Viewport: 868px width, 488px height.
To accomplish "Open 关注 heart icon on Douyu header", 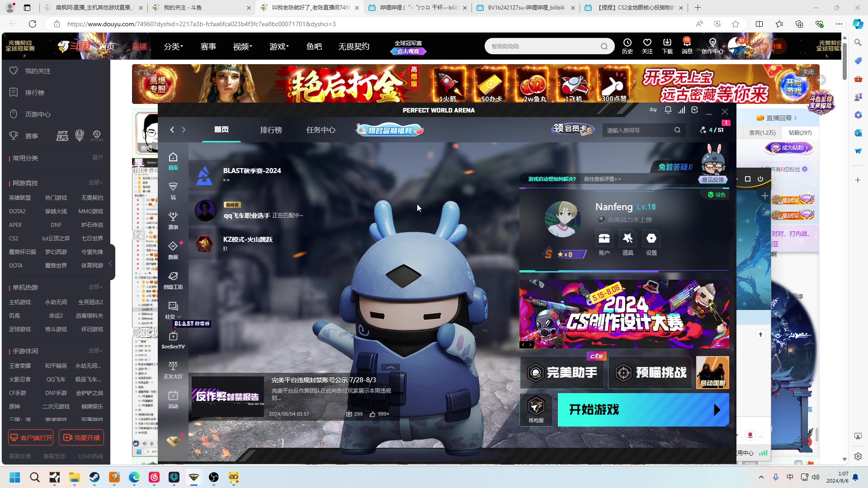I will tap(647, 46).
